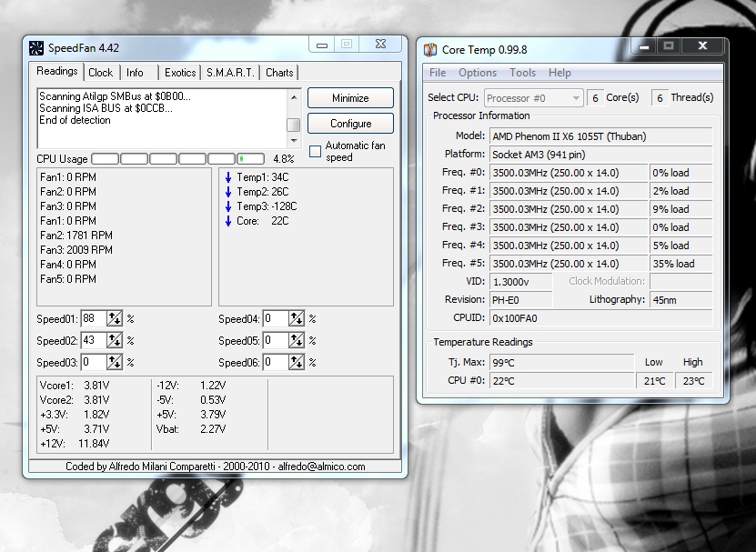This screenshot has height=552, width=756.
Task: Click into the Speed02 value field
Action: click(x=94, y=340)
